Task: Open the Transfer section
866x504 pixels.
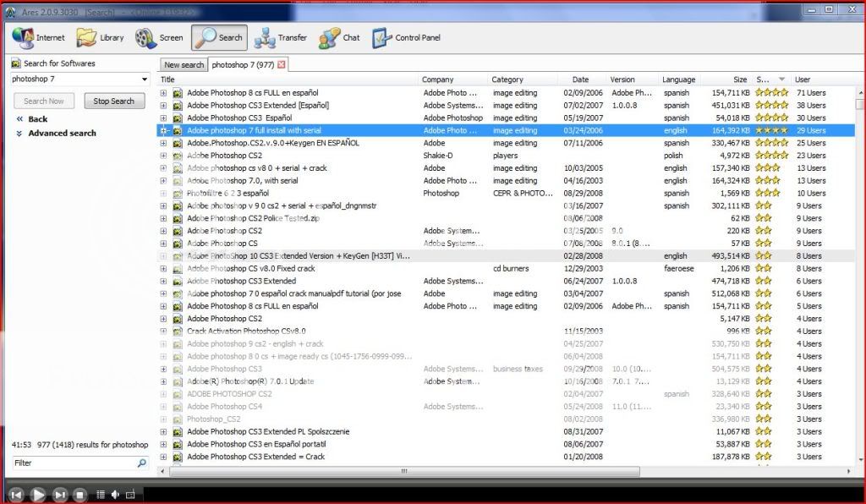Action: tap(281, 37)
